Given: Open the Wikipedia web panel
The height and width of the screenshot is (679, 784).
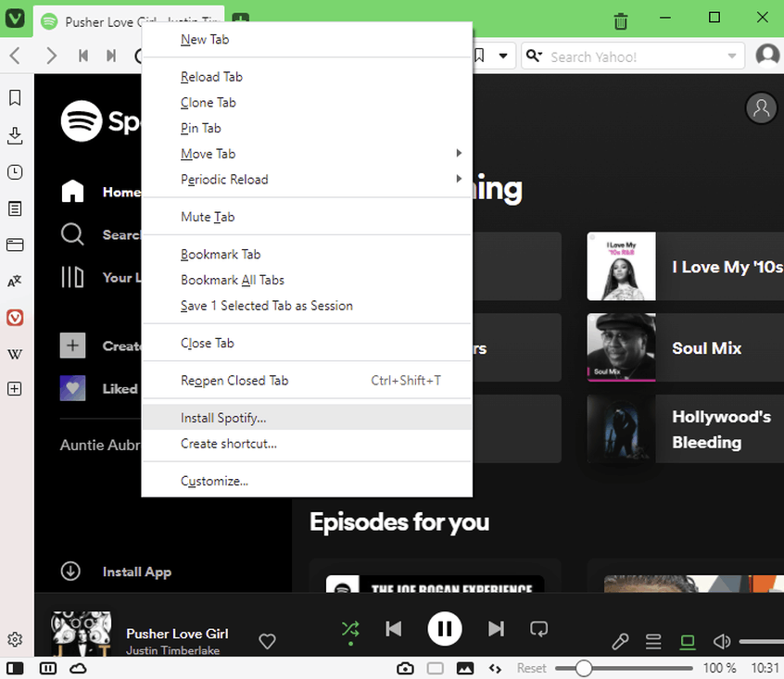Looking at the screenshot, I should coord(15,354).
